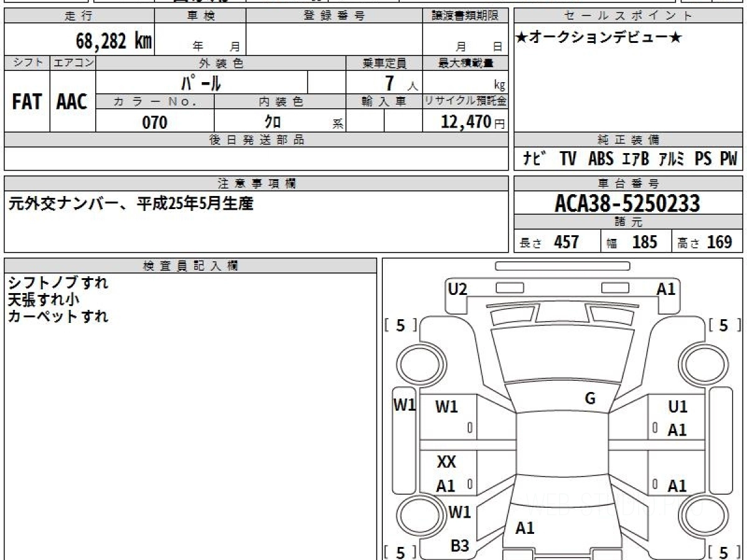Click the PS equipment entry
747x560 pixels.
(x=703, y=159)
